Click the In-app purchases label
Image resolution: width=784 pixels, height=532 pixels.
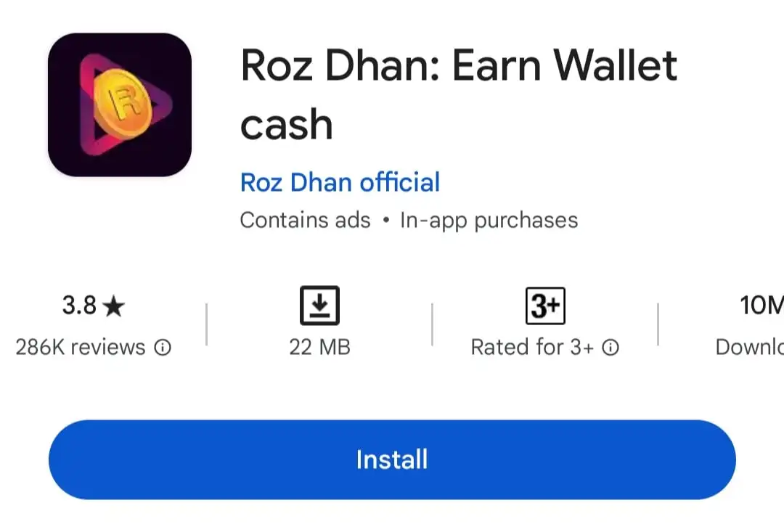[489, 221]
